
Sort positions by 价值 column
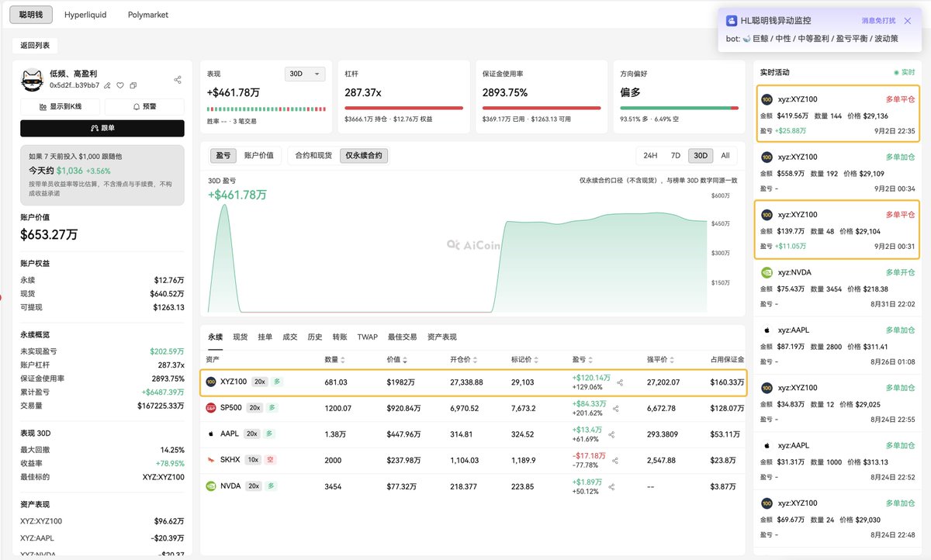[403, 360]
